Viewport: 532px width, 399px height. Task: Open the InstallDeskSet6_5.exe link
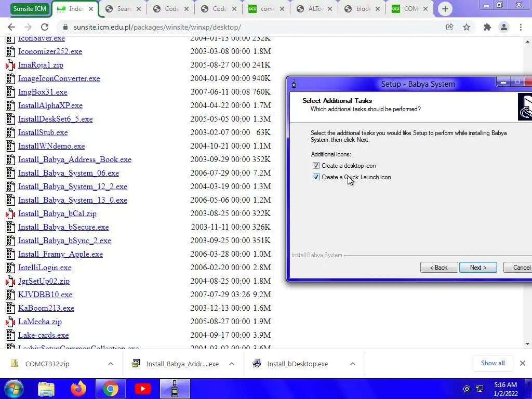point(55,119)
